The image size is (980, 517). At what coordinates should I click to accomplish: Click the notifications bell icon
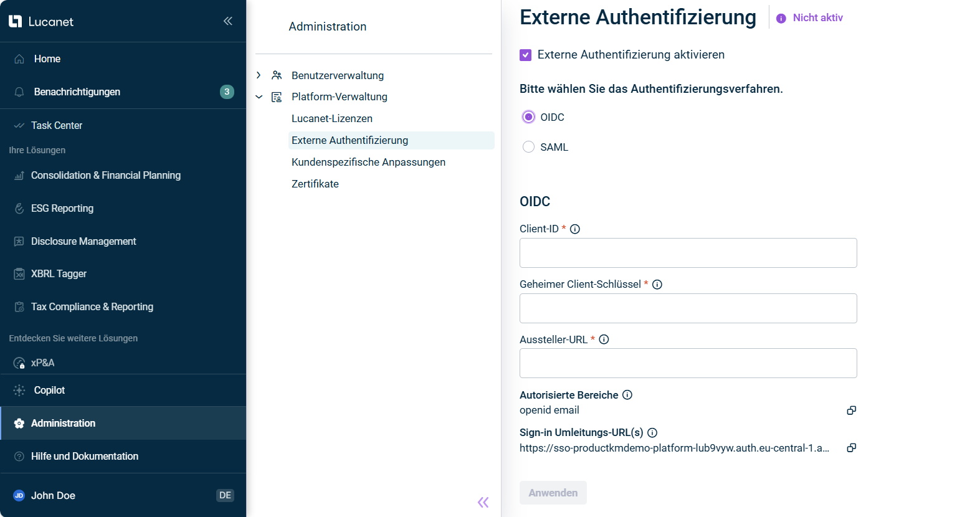pos(19,92)
